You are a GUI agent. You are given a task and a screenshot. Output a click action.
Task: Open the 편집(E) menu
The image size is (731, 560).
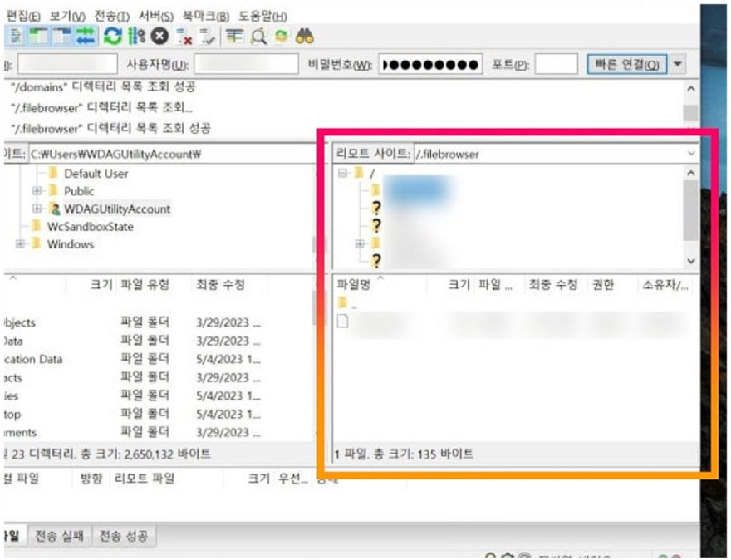coord(23,17)
